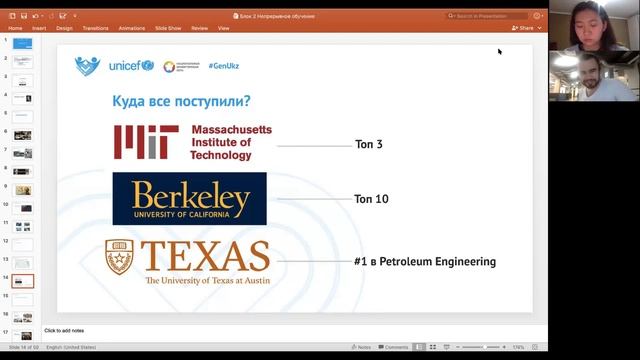Select slide 3 thumbnail
The width and height of the screenshot is (640, 360).
point(22,80)
